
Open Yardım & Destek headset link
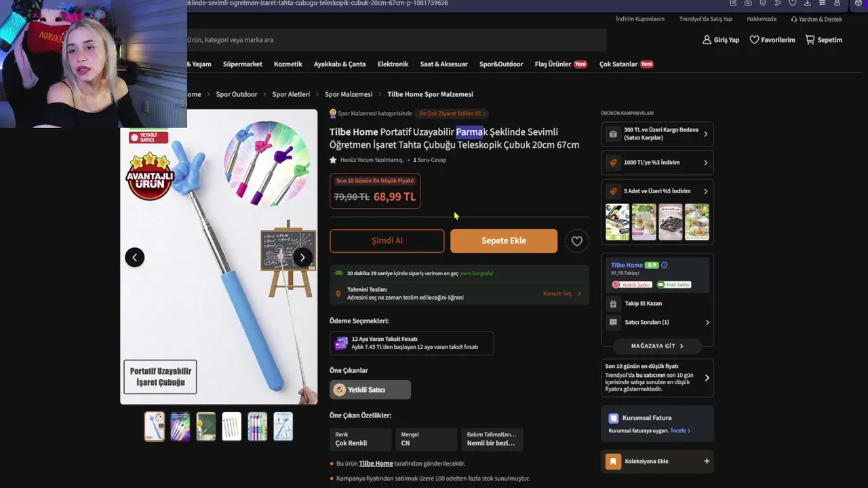[816, 19]
